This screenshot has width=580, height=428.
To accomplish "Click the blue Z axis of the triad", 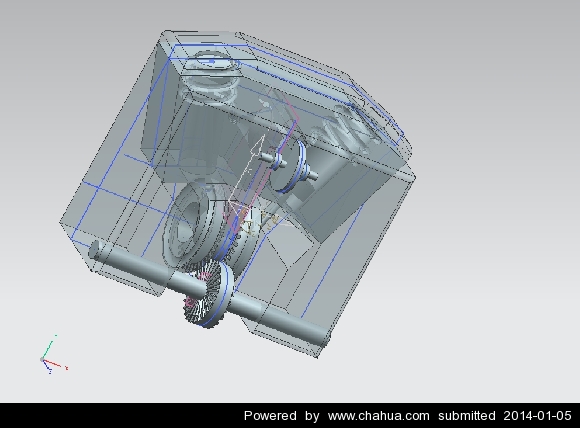I will point(47,367).
